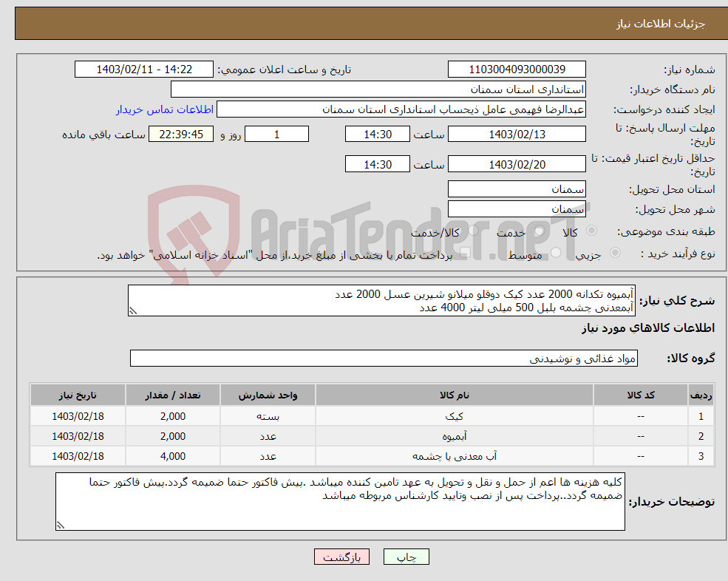Click the آبمیوه item name cell
The width and height of the screenshot is (728, 581).
click(454, 436)
